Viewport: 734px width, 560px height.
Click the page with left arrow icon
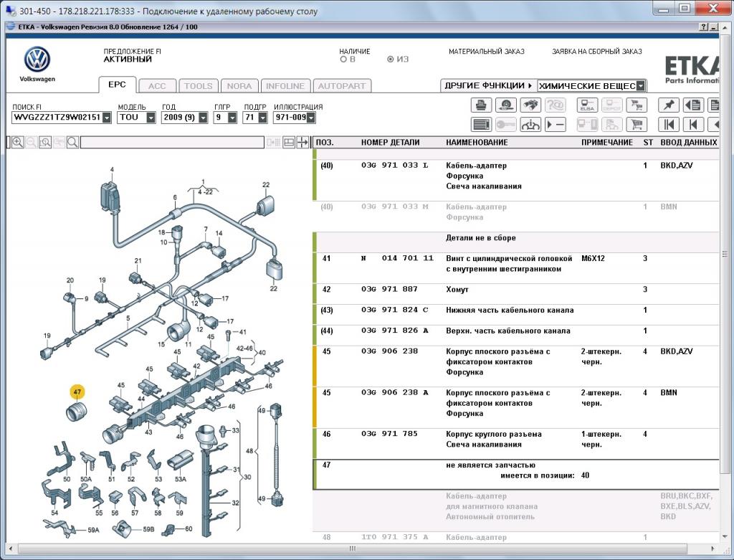coord(693,105)
